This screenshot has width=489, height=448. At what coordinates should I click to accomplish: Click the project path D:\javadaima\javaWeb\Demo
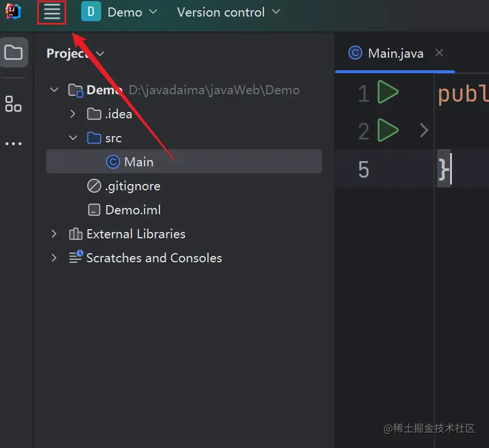(214, 90)
